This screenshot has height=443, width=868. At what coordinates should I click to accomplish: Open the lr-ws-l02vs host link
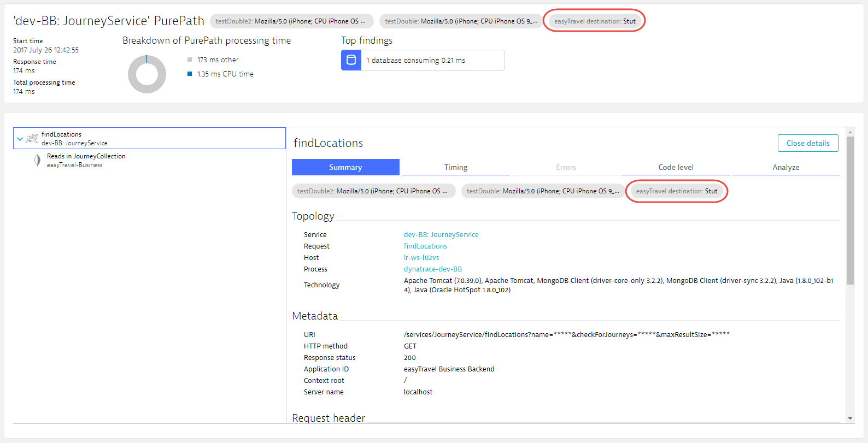coord(421,258)
